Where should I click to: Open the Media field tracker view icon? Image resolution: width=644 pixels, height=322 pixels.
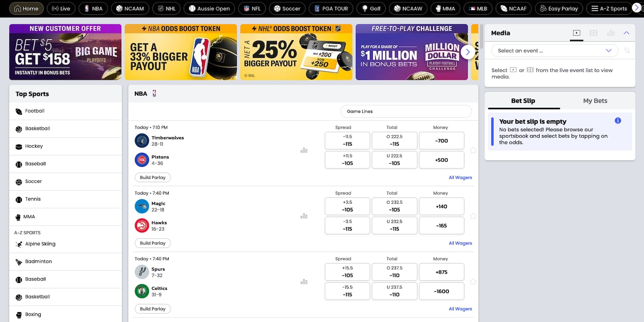click(x=593, y=33)
